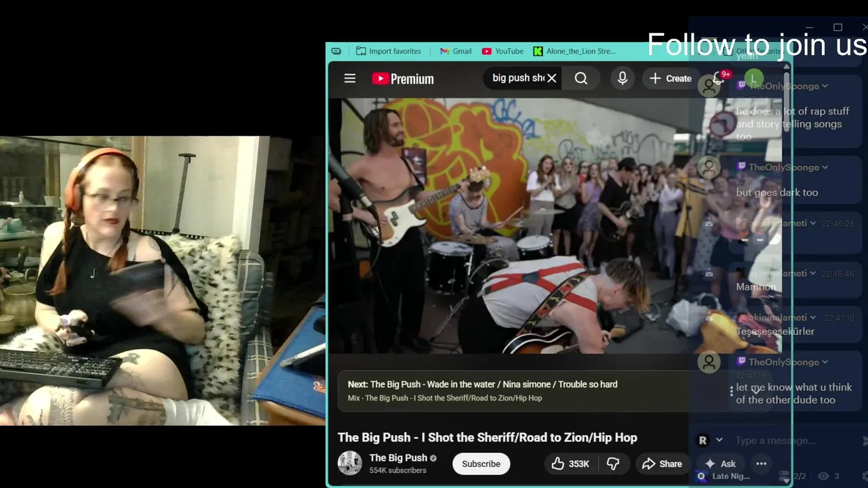Click avatar beside 'let me know what u think'
Image resolution: width=868 pixels, height=488 pixels.
(x=709, y=362)
